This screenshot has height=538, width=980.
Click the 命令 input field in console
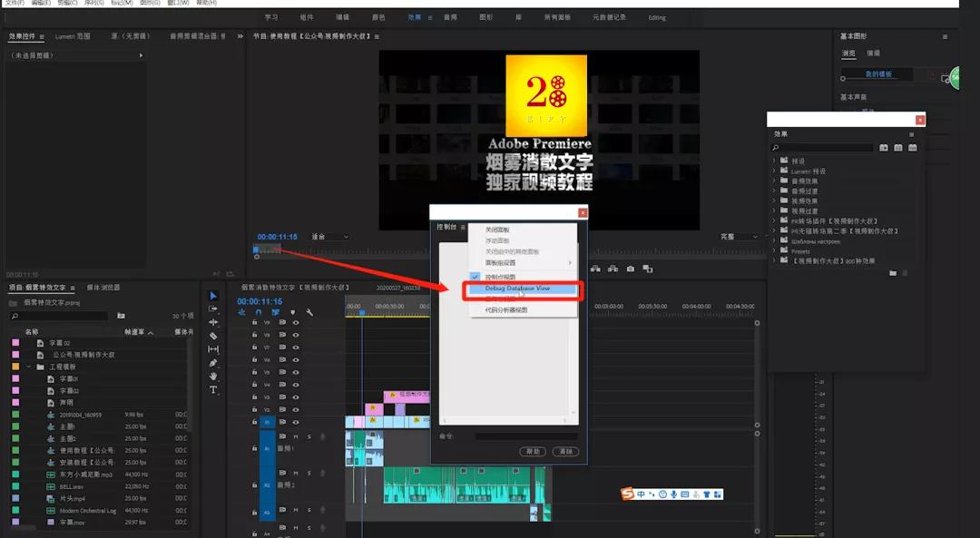coord(526,435)
